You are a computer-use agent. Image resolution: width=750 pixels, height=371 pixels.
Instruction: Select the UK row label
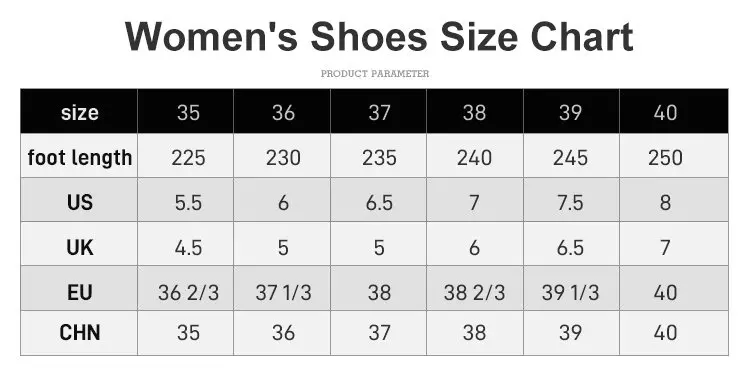[x=79, y=244]
